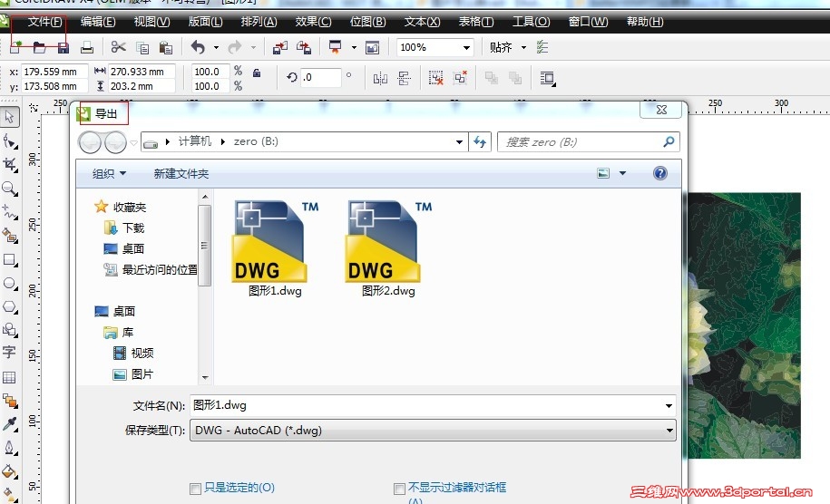The width and height of the screenshot is (830, 504).
Task: Select the Ellipse tool
Action: coord(10,283)
